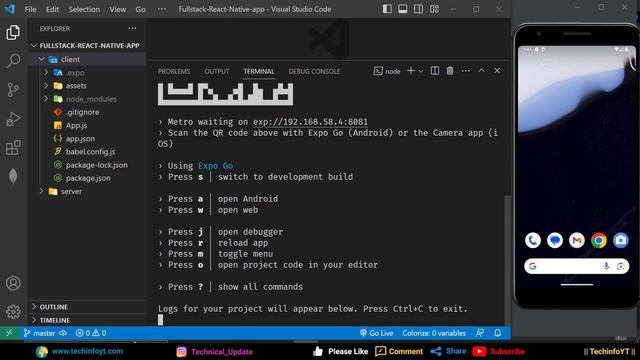Open terminal launch profile dropdown arrow

421,71
